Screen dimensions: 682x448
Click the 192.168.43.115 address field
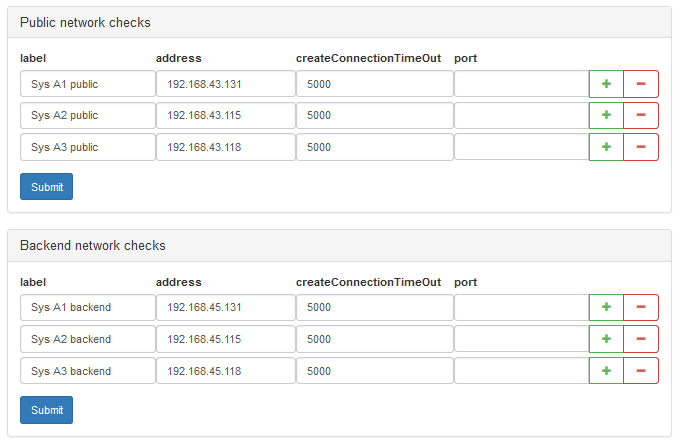coord(226,115)
